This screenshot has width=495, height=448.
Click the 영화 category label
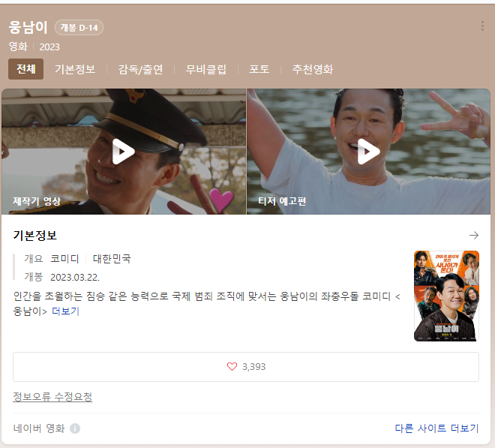click(x=18, y=47)
